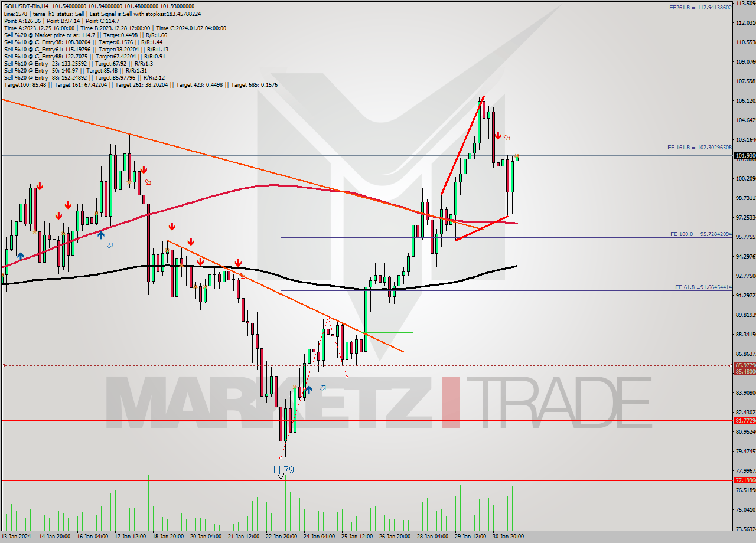
Task: Click the 'Target100: 85.48' targets line
Action: [x=141, y=84]
